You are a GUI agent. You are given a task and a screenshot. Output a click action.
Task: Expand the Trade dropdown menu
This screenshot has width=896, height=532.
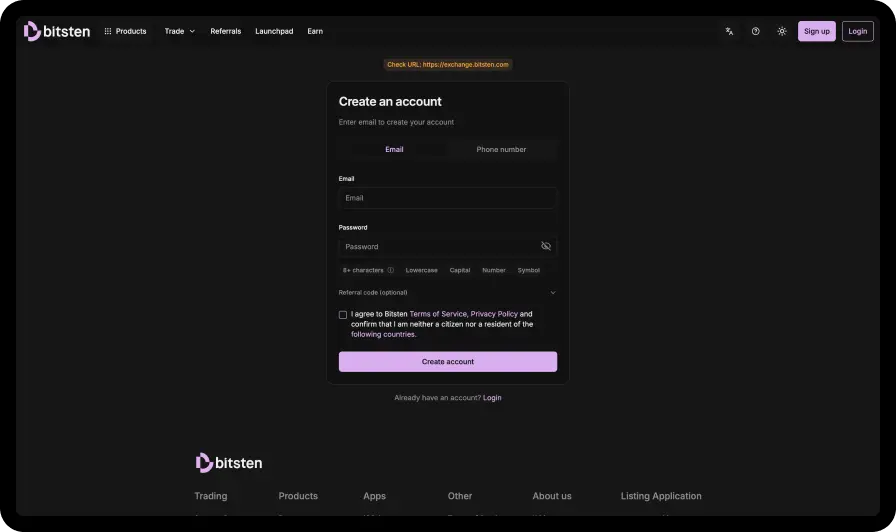179,31
